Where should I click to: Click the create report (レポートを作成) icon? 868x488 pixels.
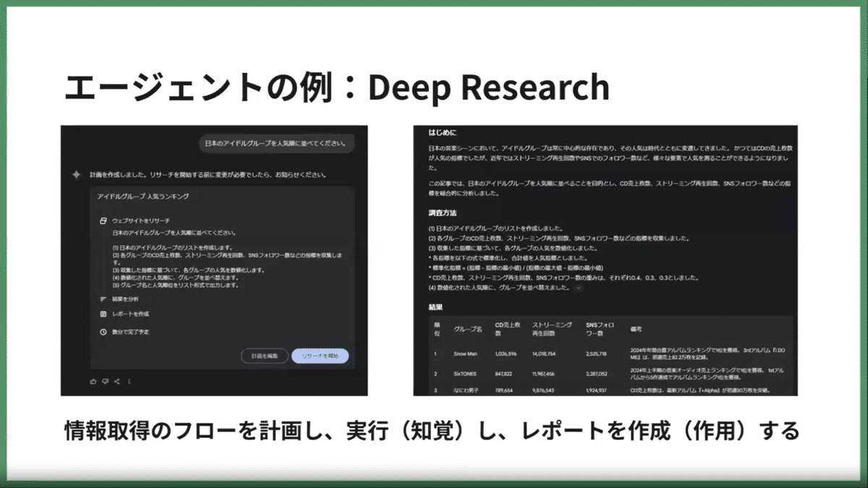[x=103, y=314]
